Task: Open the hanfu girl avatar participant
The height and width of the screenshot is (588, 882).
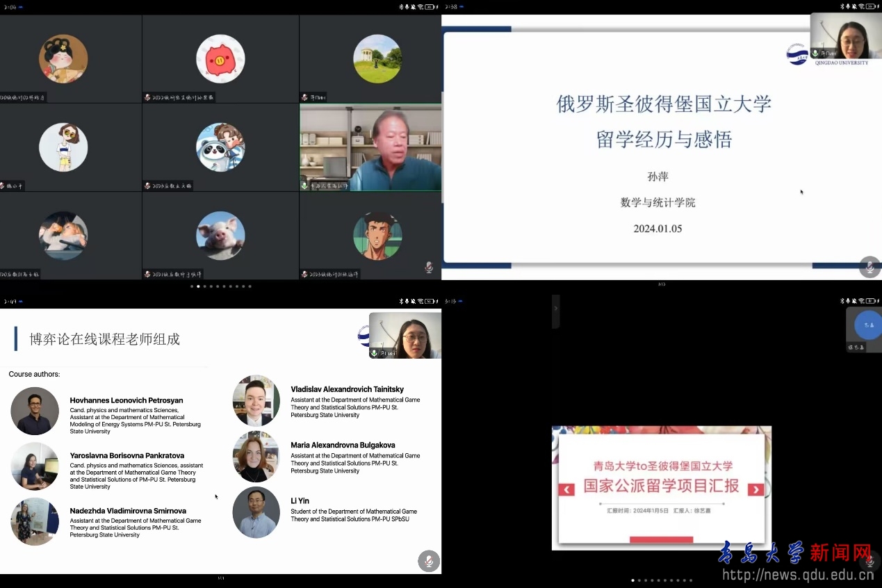Action: click(x=63, y=59)
